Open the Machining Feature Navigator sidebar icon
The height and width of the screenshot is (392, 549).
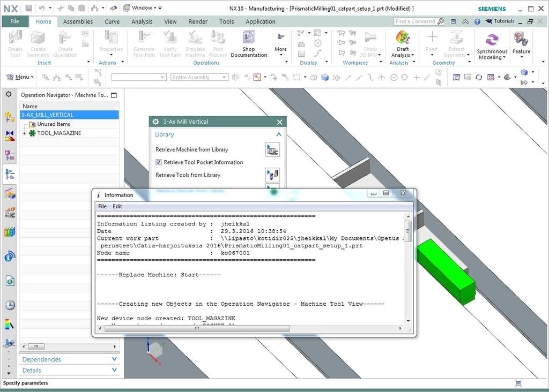coord(10,193)
